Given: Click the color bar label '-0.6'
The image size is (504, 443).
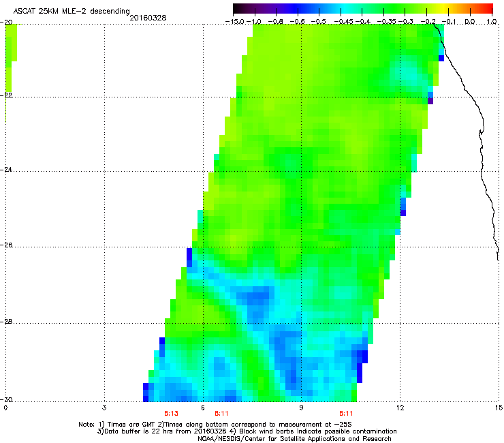Looking at the screenshot, I should (x=298, y=22).
